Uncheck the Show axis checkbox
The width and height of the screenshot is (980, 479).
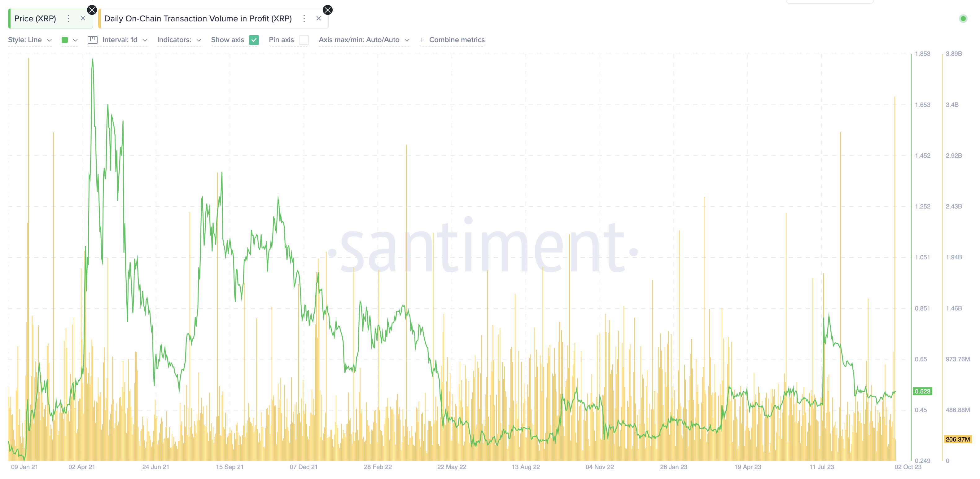coord(254,40)
